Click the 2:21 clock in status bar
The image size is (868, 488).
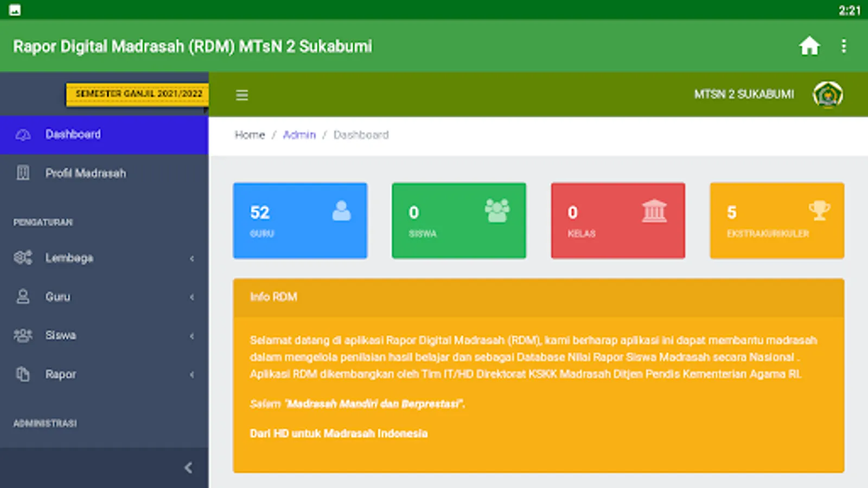849,10
